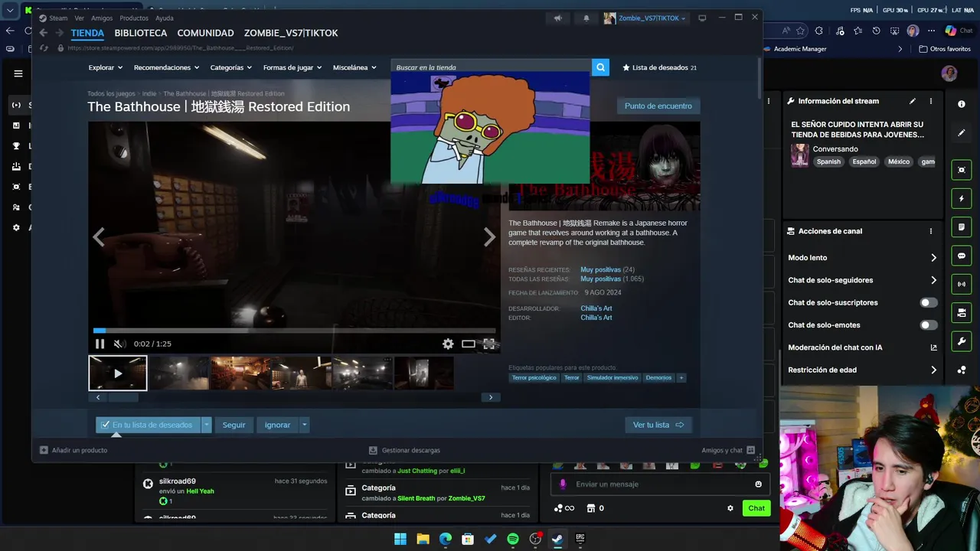Open the Steam menu in menu bar
Screen dimensions: 980x551
click(58, 18)
